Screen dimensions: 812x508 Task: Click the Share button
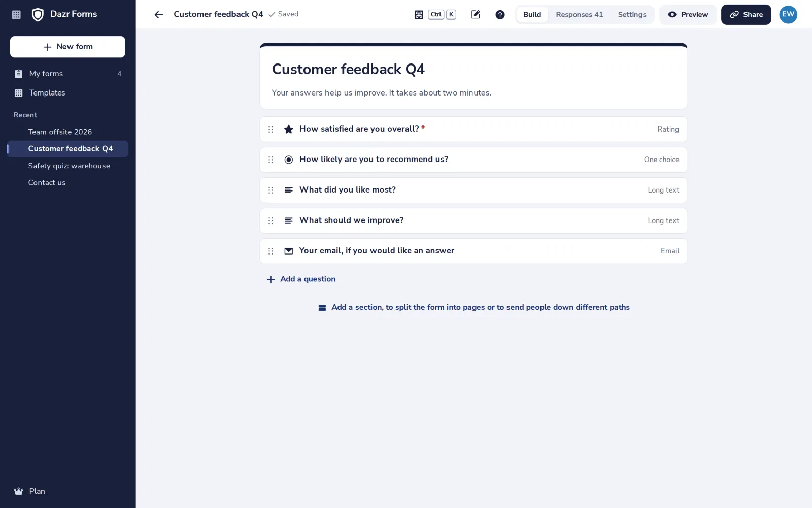click(746, 15)
